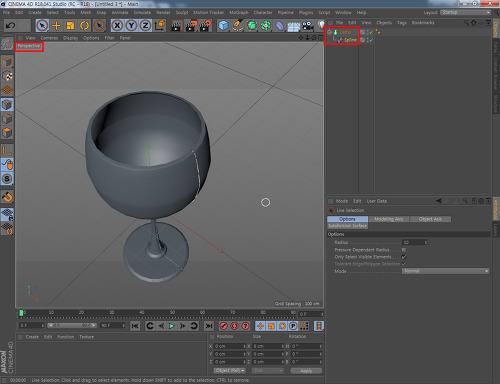Select the Scale tool icon
The image size is (500, 384).
(x=70, y=25)
